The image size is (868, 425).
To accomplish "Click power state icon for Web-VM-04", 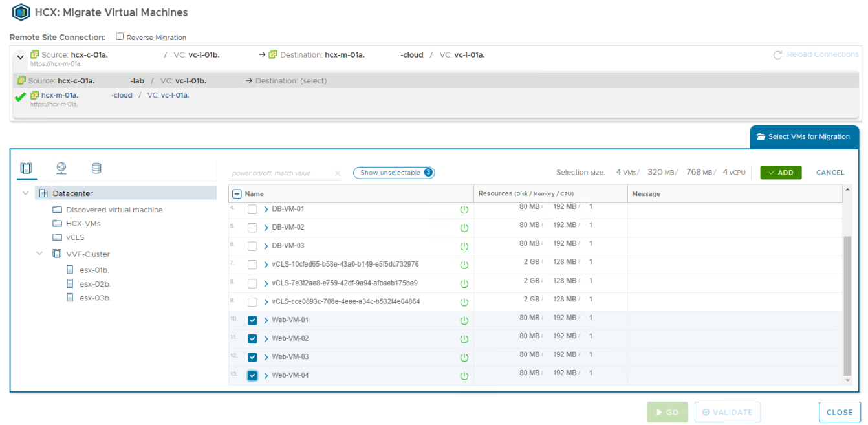I will [x=464, y=376].
